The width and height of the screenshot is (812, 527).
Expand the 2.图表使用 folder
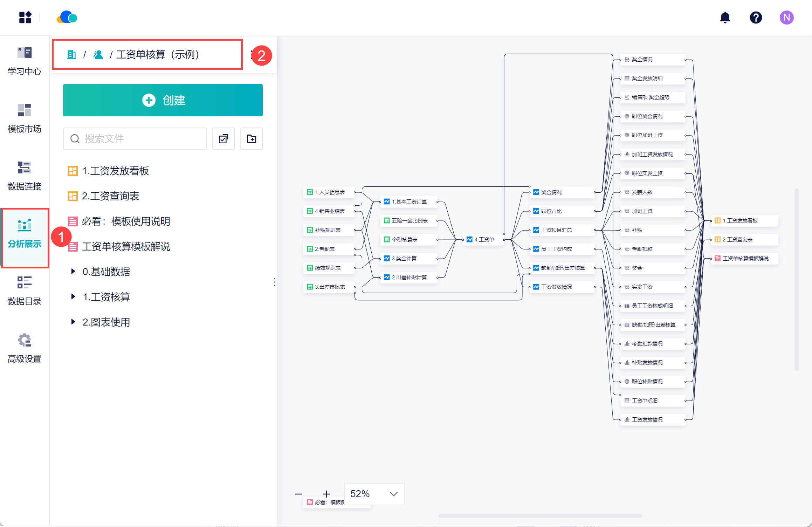[x=73, y=322]
